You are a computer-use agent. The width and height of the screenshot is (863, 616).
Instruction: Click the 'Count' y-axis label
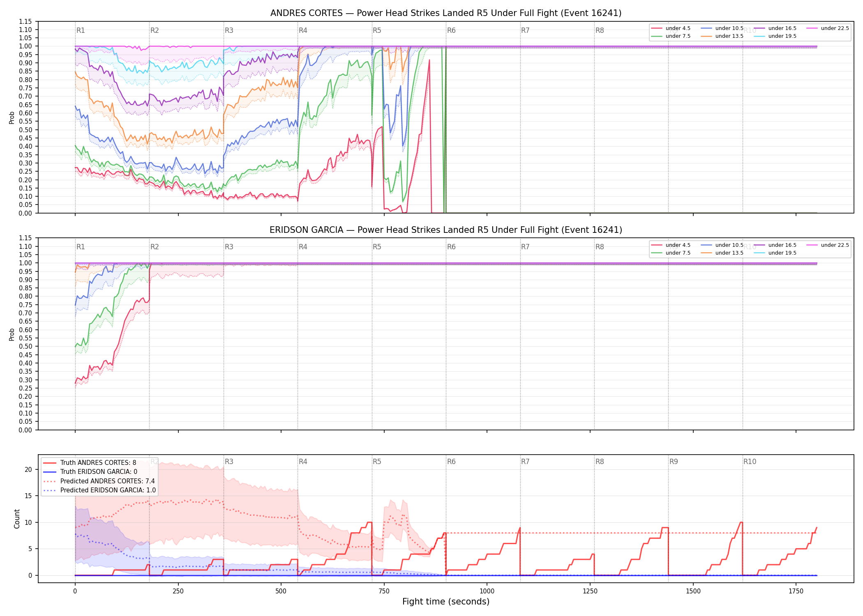click(x=17, y=519)
